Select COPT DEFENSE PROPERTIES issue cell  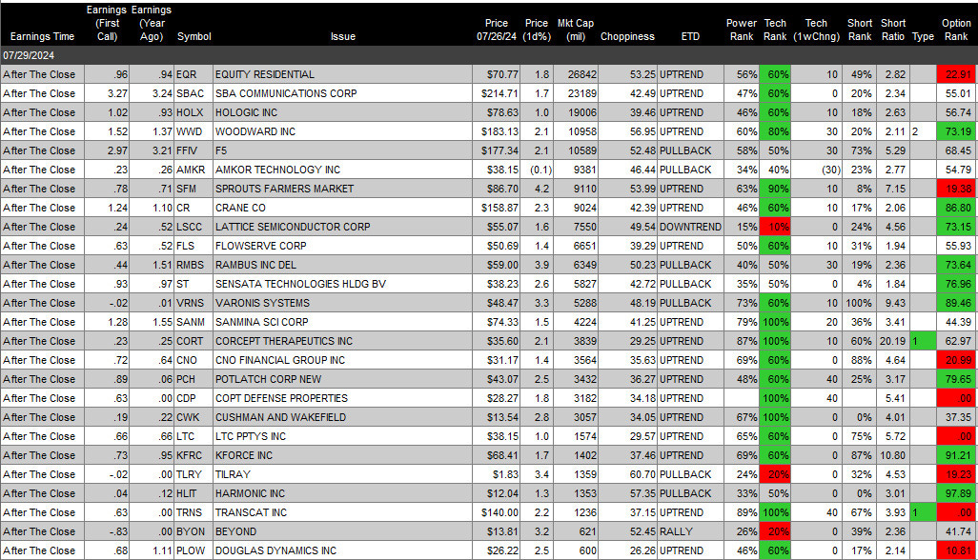click(x=342, y=398)
